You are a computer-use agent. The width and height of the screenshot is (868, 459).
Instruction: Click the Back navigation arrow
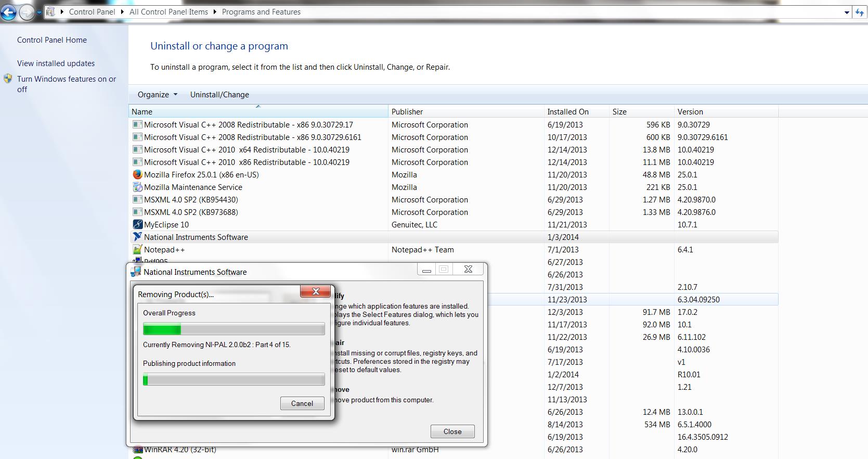8,12
